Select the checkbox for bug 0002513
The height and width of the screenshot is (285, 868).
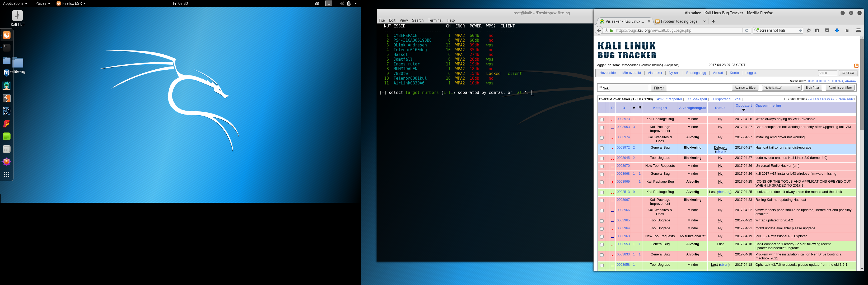(601, 192)
